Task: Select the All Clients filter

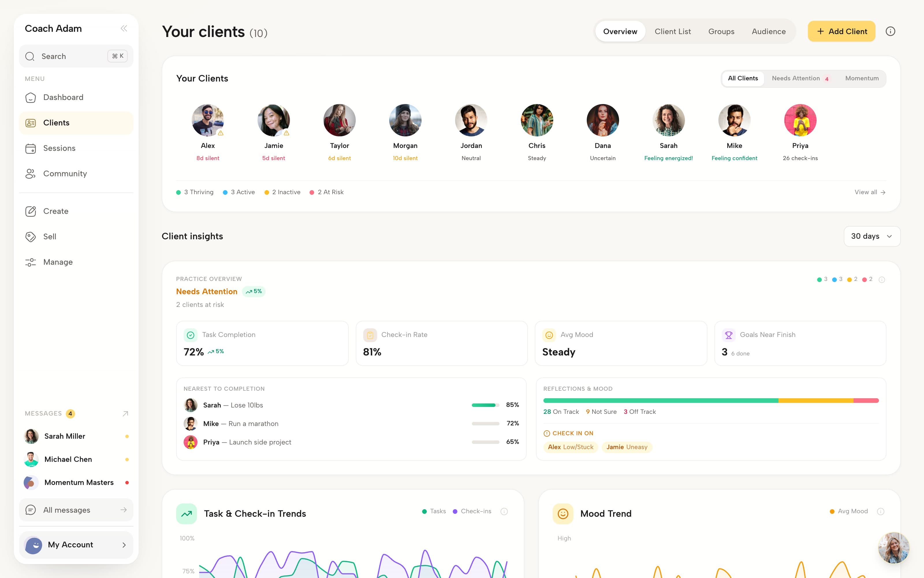Action: pos(743,78)
